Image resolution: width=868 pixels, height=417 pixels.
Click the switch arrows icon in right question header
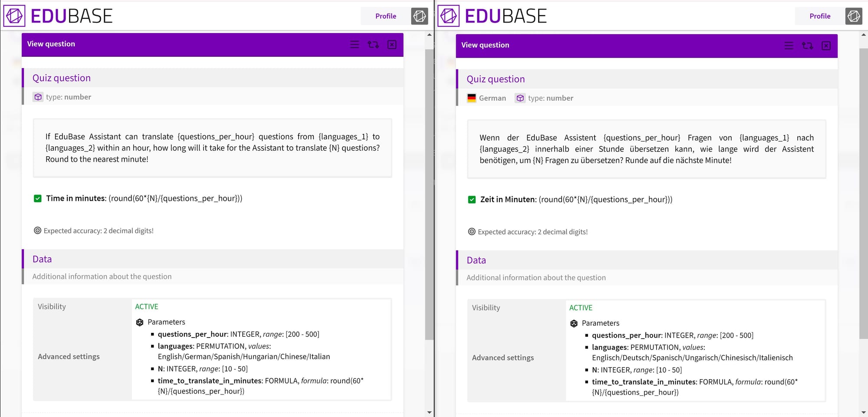click(x=808, y=46)
